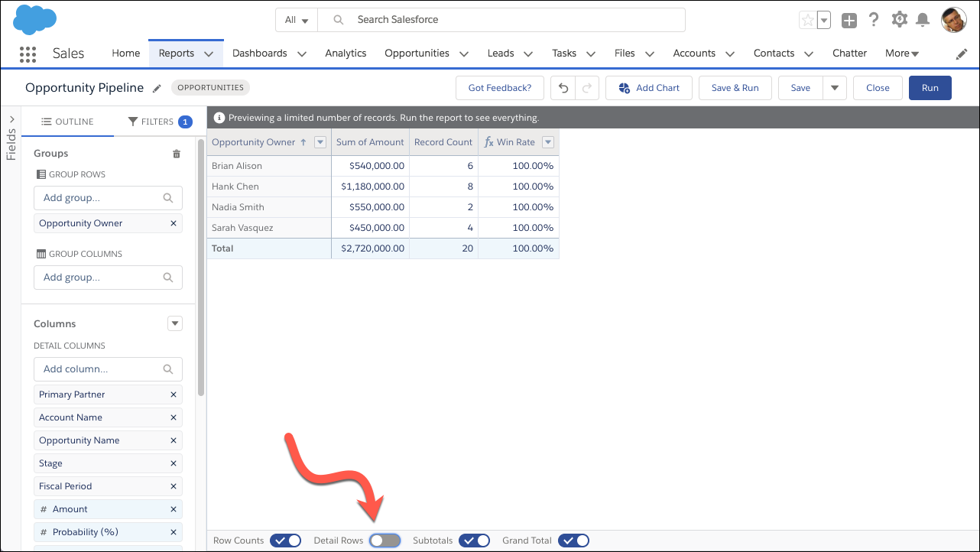980x552 pixels.
Task: Toggle Grand Total switch
Action: coord(573,541)
